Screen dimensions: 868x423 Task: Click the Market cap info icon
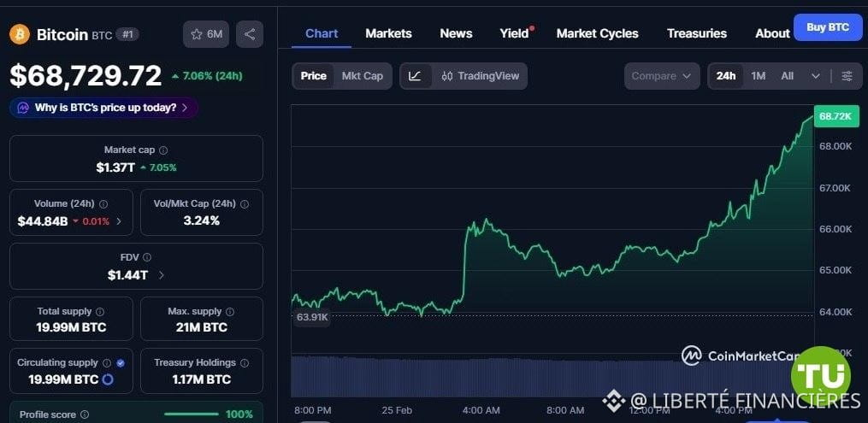(163, 150)
